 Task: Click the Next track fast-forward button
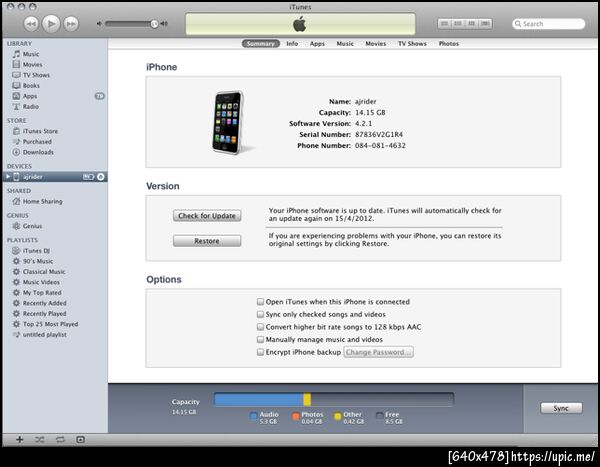[x=71, y=24]
